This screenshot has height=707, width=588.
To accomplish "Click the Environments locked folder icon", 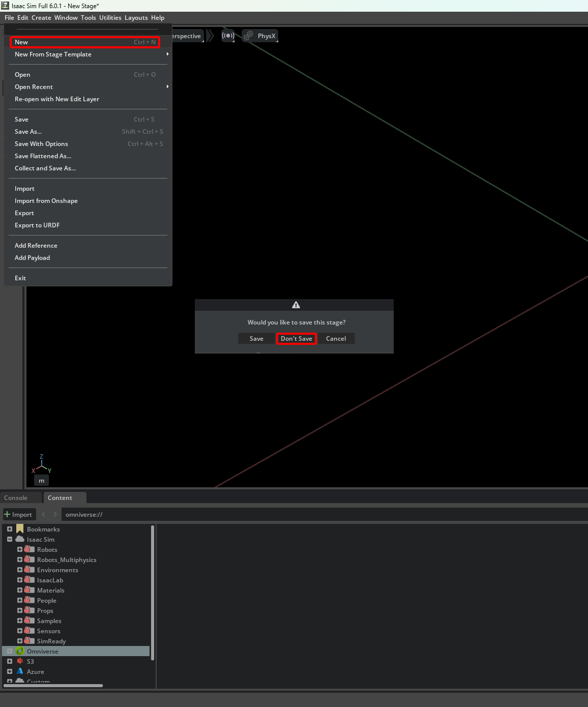I will pyautogui.click(x=30, y=570).
